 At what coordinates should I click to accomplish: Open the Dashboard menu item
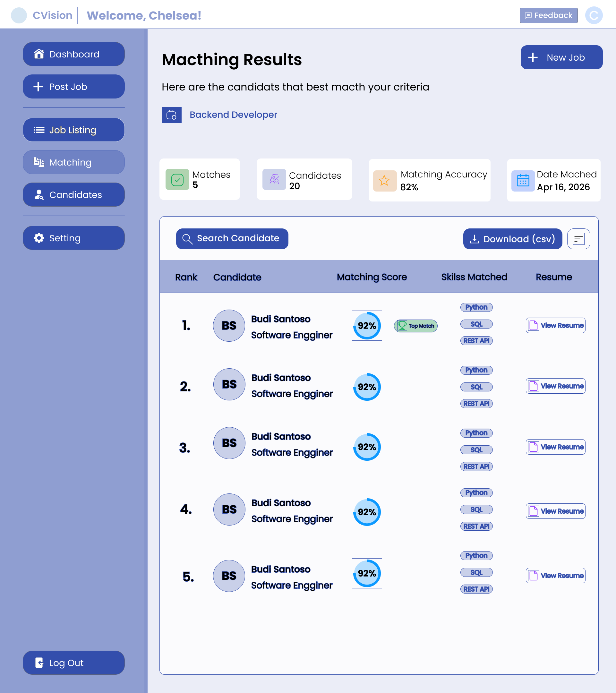(73, 54)
